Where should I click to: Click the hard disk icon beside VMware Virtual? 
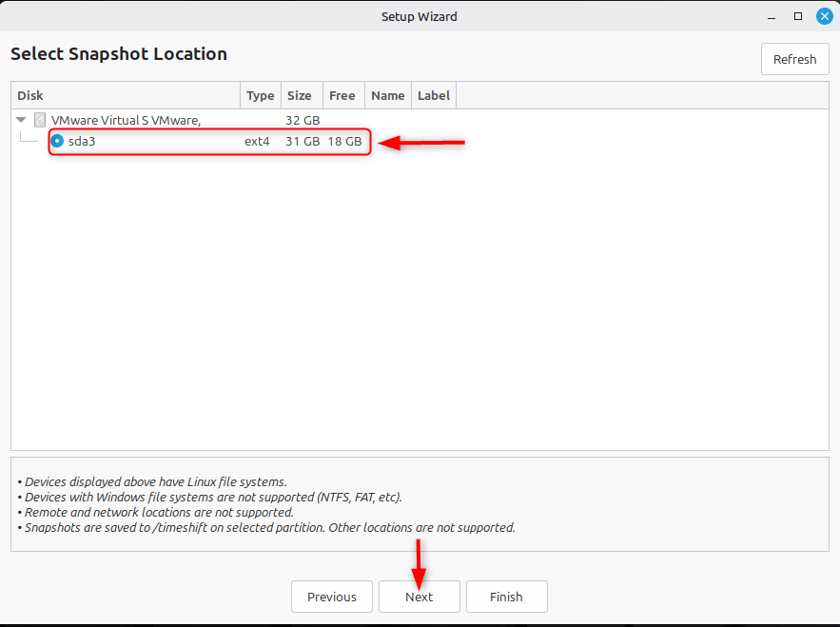pyautogui.click(x=40, y=120)
